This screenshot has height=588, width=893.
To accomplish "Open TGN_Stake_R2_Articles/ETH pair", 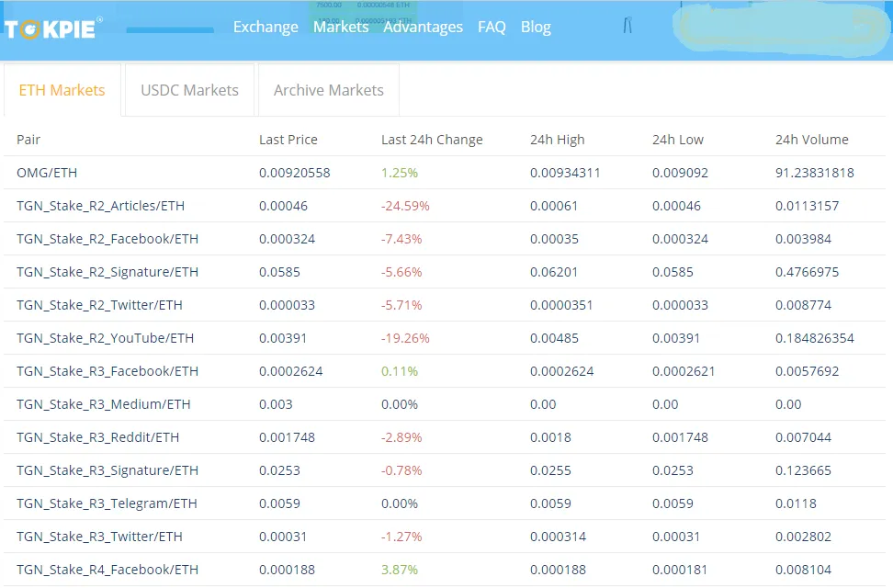I will point(100,206).
